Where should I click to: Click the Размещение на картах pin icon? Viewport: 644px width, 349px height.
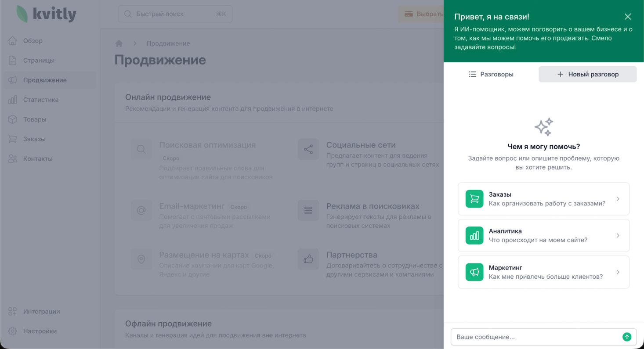tap(141, 259)
